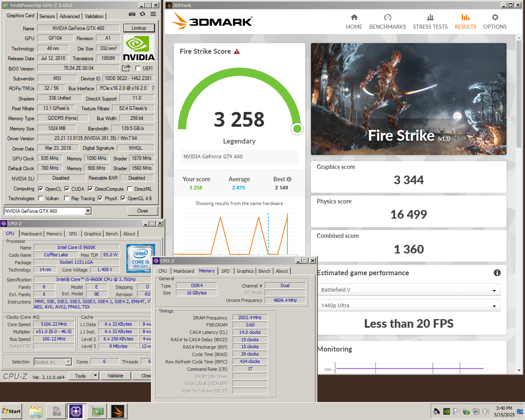
Task: Toggle the OpenGL 4.6 checkbox
Action: [x=123, y=199]
